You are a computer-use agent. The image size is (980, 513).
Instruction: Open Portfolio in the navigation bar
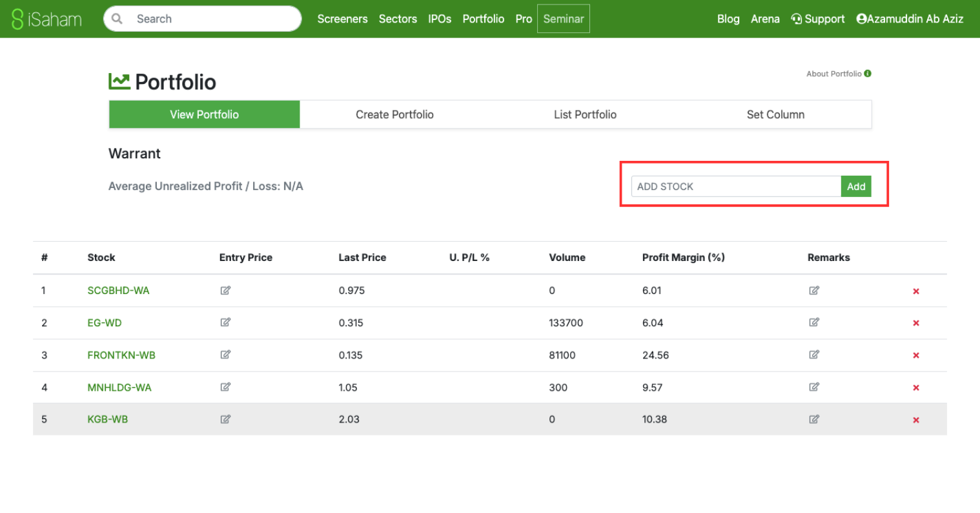483,19
